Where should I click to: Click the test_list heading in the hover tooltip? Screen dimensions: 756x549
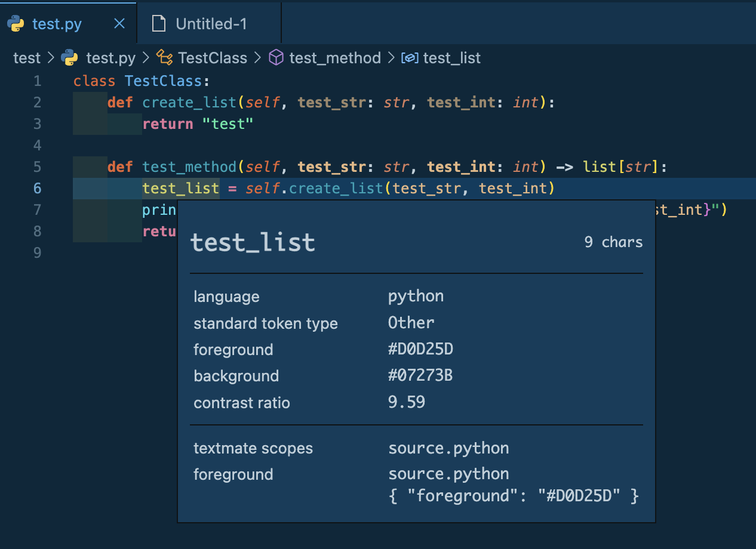(x=253, y=241)
